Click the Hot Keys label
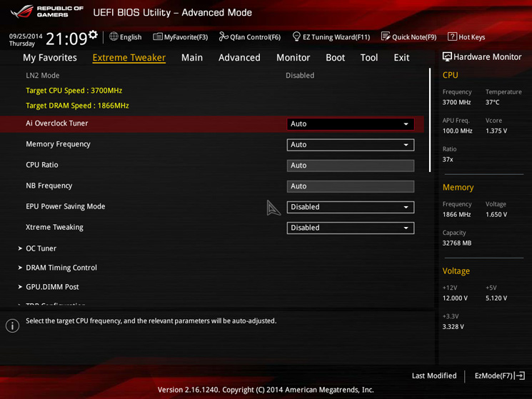 (471, 37)
